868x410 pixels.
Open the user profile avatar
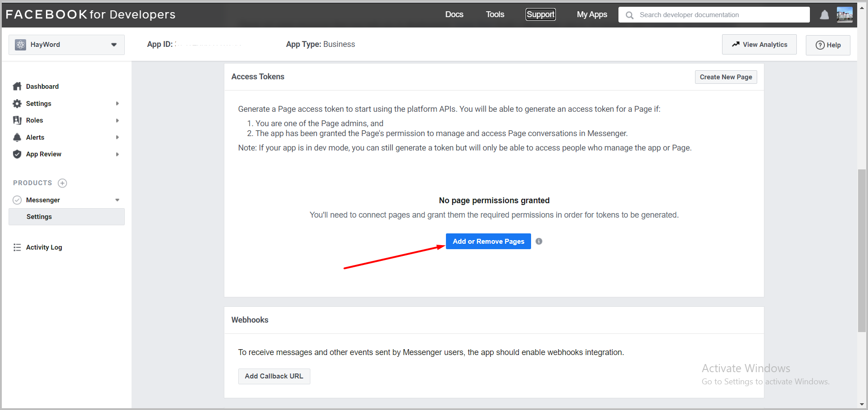[x=845, y=14]
